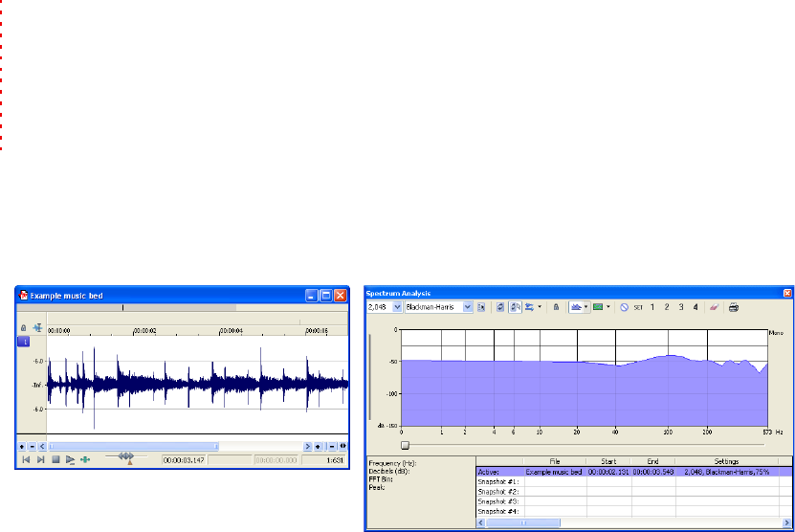The height and width of the screenshot is (532, 795).
Task: Click the filled graph display mode icon
Action: click(576, 307)
